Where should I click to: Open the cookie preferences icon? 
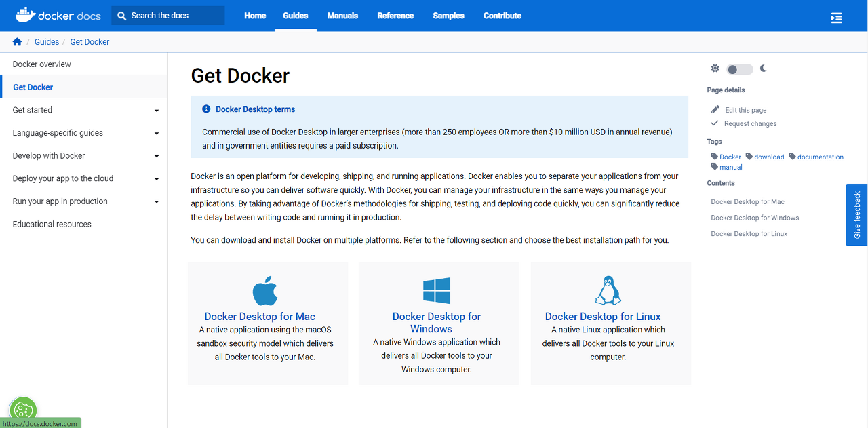[23, 410]
